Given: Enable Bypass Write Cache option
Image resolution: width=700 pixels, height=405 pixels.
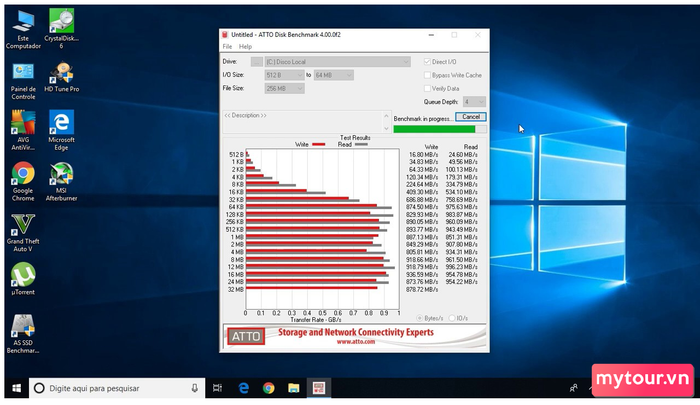Looking at the screenshot, I should (x=427, y=75).
